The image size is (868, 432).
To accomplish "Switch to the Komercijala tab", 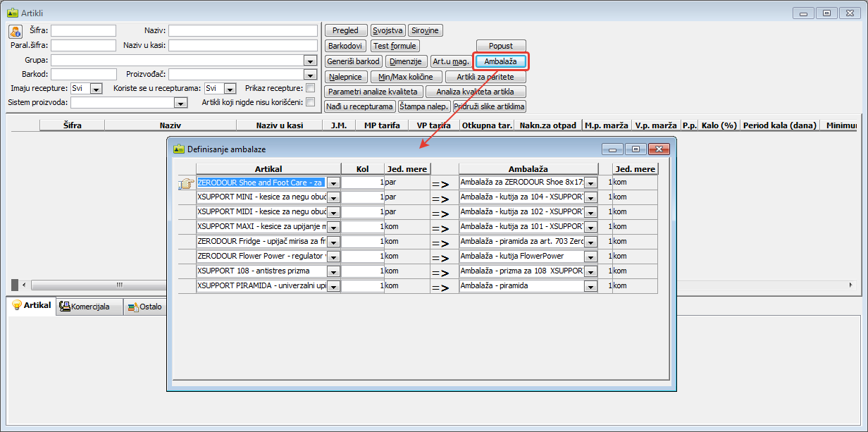I will point(88,307).
